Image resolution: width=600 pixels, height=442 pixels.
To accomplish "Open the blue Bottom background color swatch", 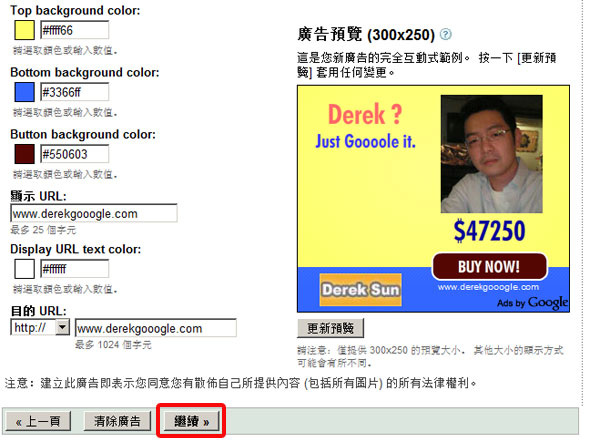I will (24, 92).
